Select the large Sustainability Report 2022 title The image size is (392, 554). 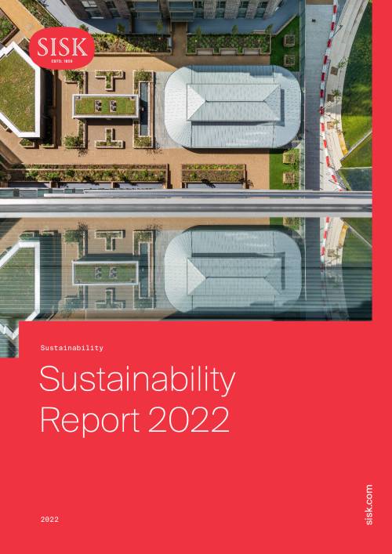click(x=137, y=400)
